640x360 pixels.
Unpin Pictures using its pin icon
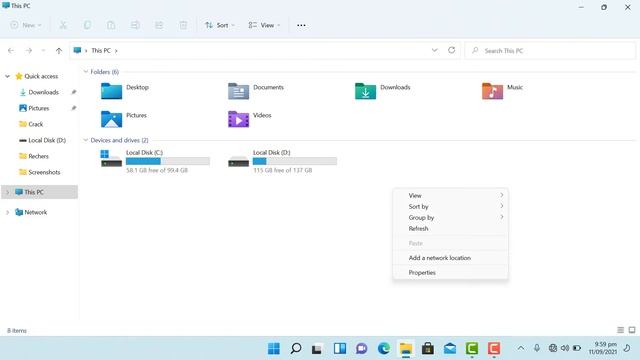[x=73, y=108]
